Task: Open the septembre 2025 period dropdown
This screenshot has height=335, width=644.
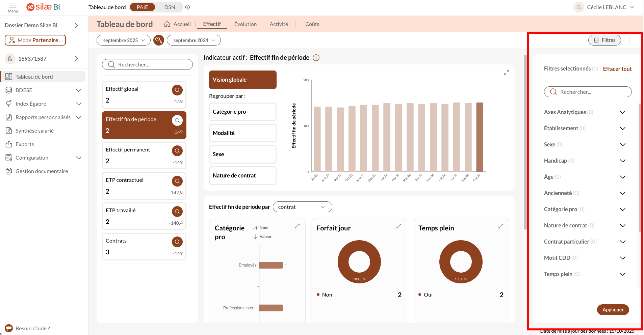Action: click(x=124, y=40)
